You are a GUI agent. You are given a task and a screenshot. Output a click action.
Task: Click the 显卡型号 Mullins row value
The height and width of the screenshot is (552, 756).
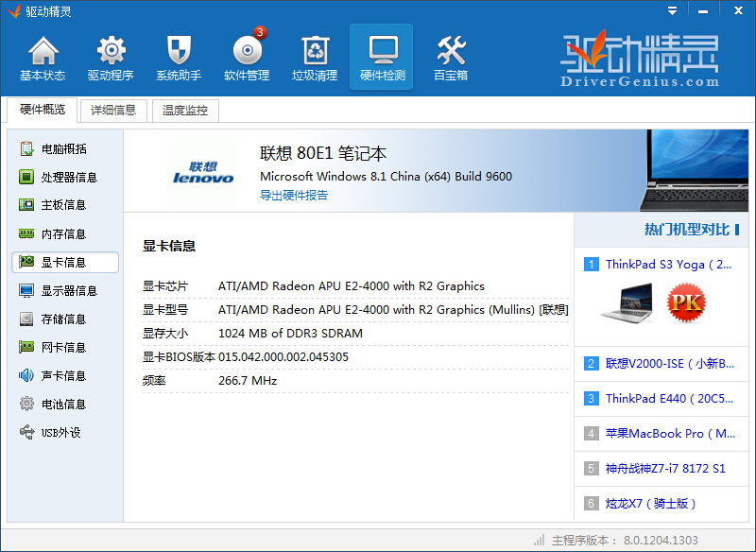point(393,309)
